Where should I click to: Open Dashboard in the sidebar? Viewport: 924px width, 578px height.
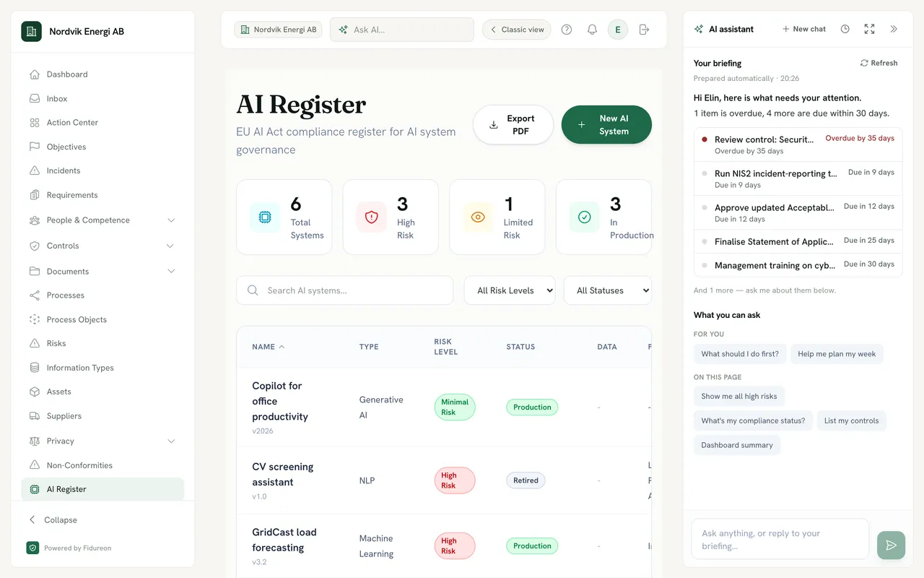[103, 74]
